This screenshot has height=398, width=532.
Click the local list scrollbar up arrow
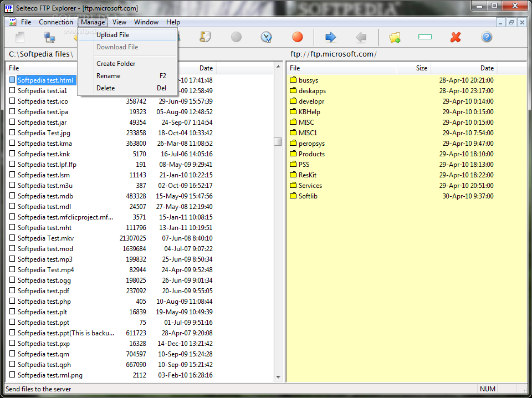278,67
